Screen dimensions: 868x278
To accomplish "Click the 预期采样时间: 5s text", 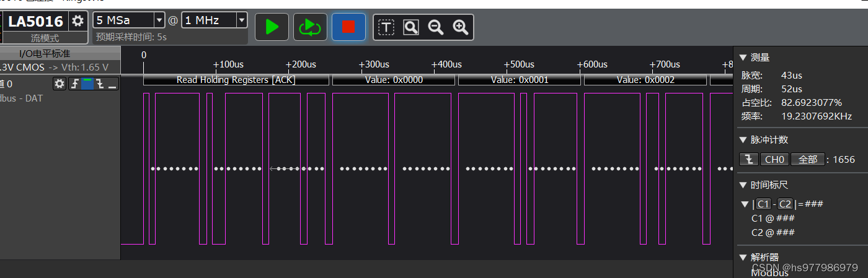I will (131, 37).
